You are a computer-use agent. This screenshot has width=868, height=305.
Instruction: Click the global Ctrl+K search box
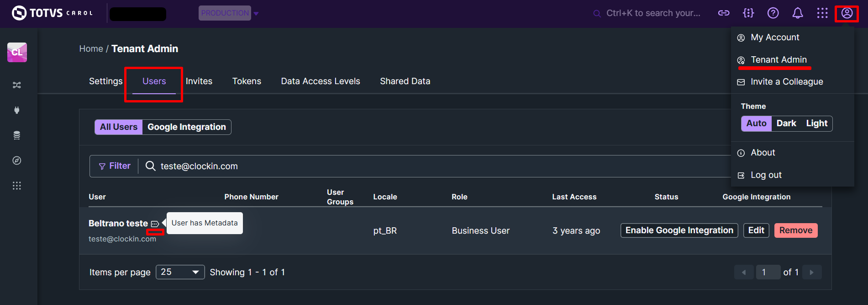647,13
